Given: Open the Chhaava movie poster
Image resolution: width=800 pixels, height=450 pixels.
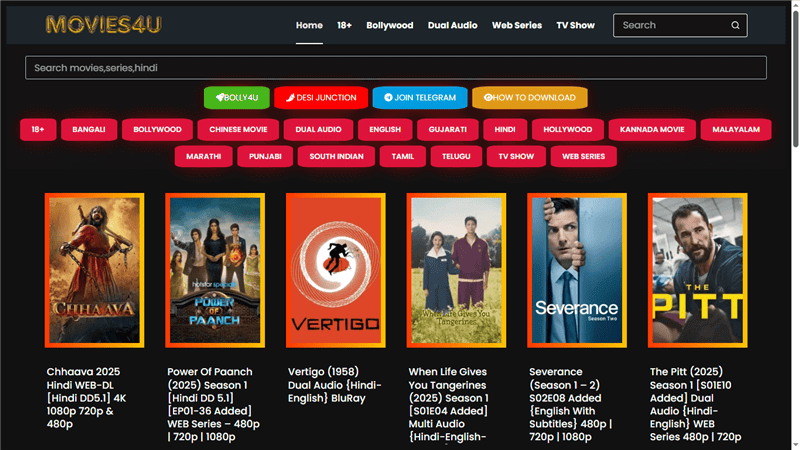Looking at the screenshot, I should click(x=94, y=270).
